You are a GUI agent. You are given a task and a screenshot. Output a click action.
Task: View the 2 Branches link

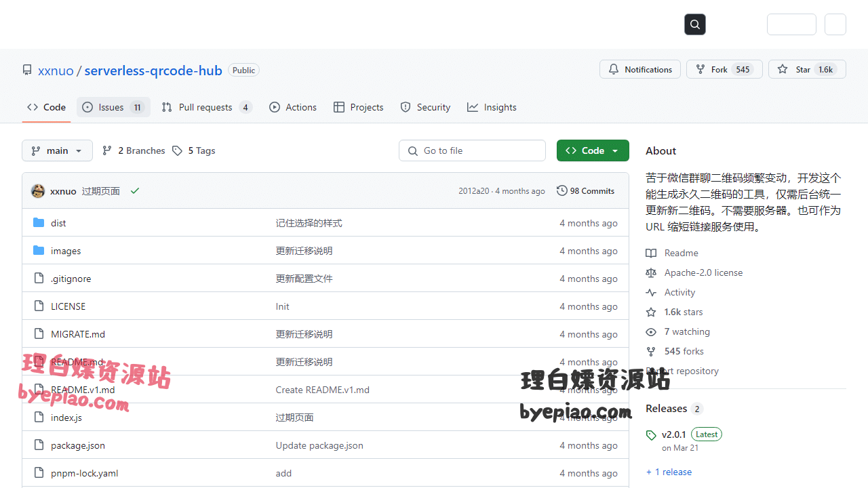pyautogui.click(x=134, y=150)
